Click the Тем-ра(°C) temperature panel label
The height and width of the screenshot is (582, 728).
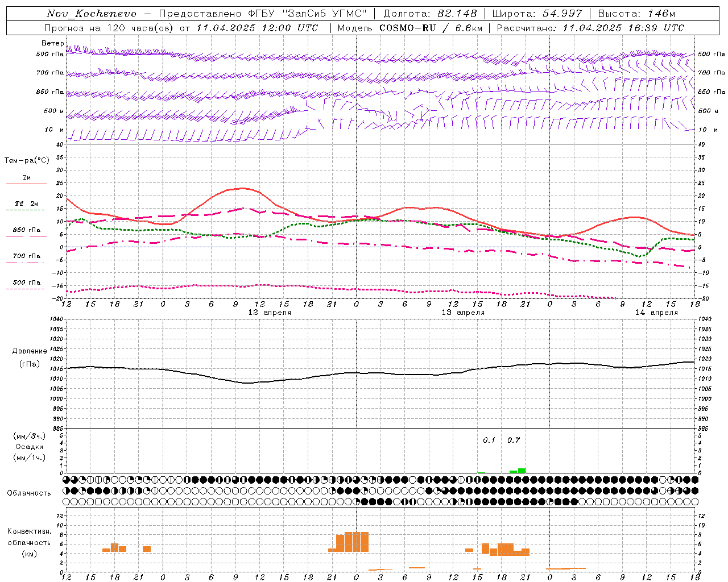pos(27,161)
